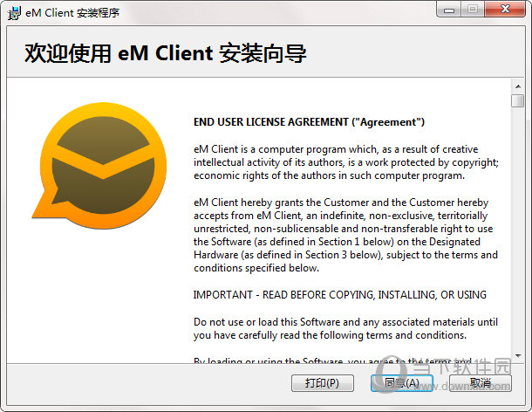Click the 'IMPORTANT - READ BEFORE COPYING' line

click(340, 295)
